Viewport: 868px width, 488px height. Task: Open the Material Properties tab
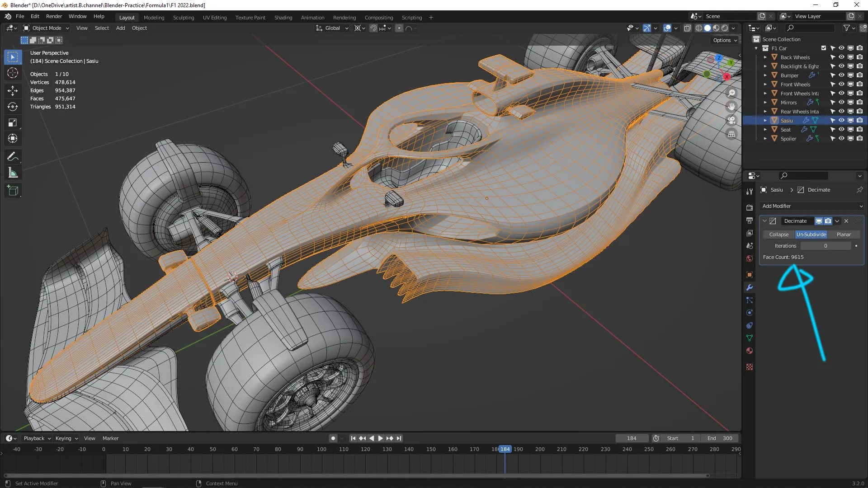(x=750, y=351)
